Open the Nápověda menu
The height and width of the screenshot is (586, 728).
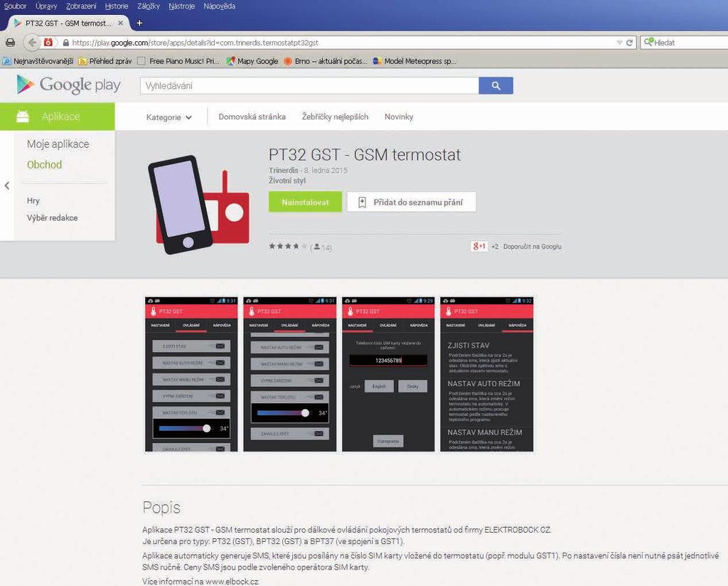point(219,6)
